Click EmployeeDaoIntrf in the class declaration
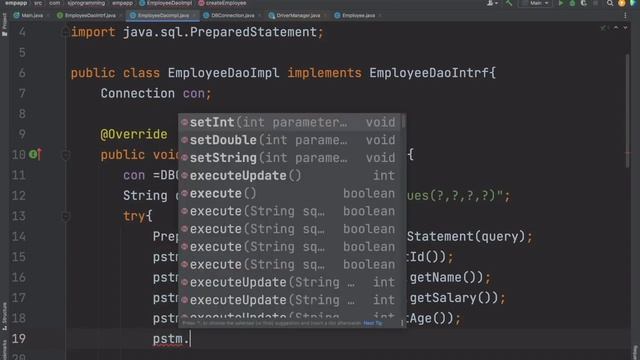 [429, 73]
